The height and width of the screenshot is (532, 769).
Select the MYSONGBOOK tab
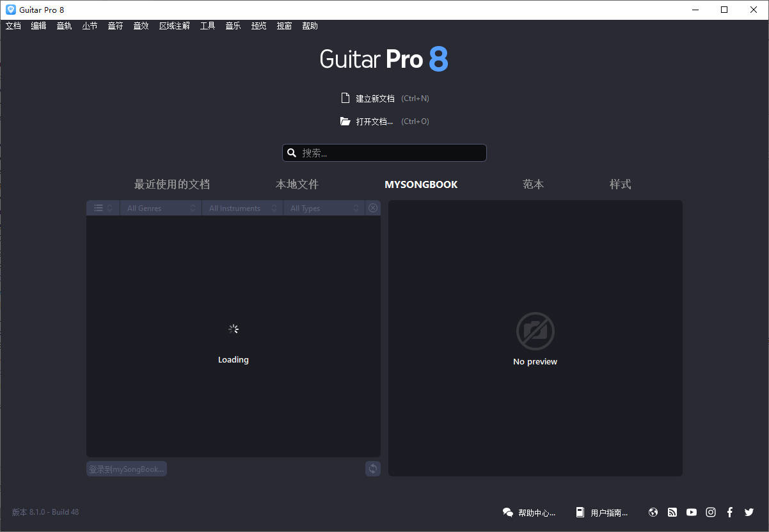(x=421, y=184)
